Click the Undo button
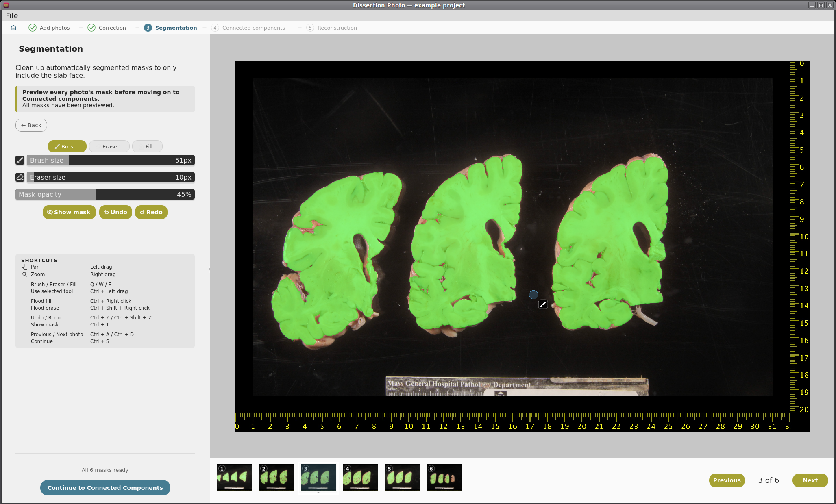 115,212
